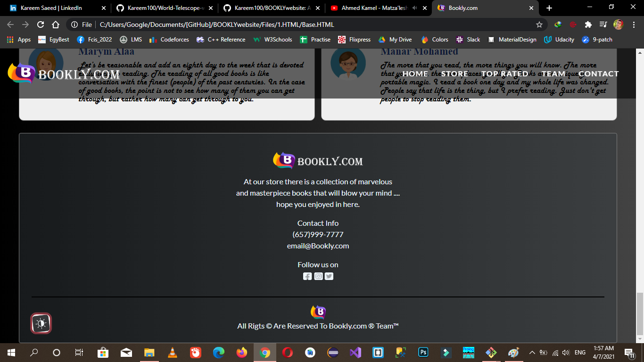Open EgyBest bookmark

pos(54,40)
